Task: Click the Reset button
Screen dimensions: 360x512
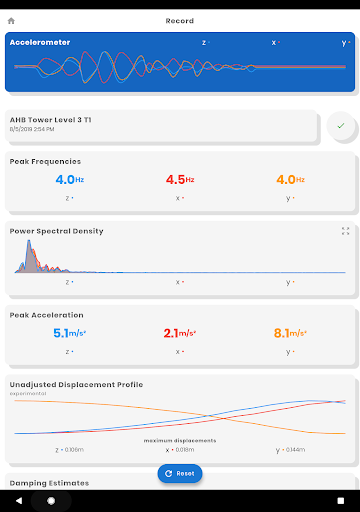Action: point(180,473)
